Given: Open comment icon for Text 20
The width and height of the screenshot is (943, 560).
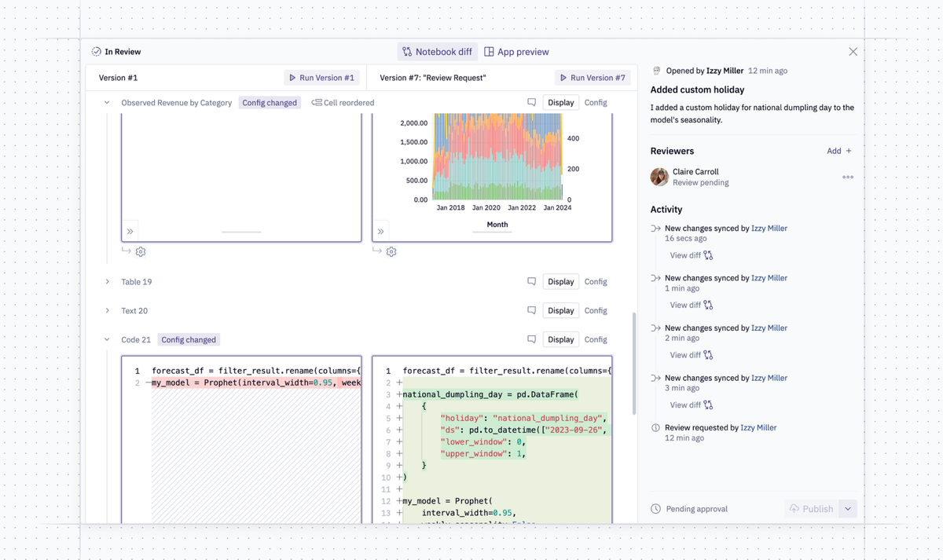Looking at the screenshot, I should click(531, 311).
